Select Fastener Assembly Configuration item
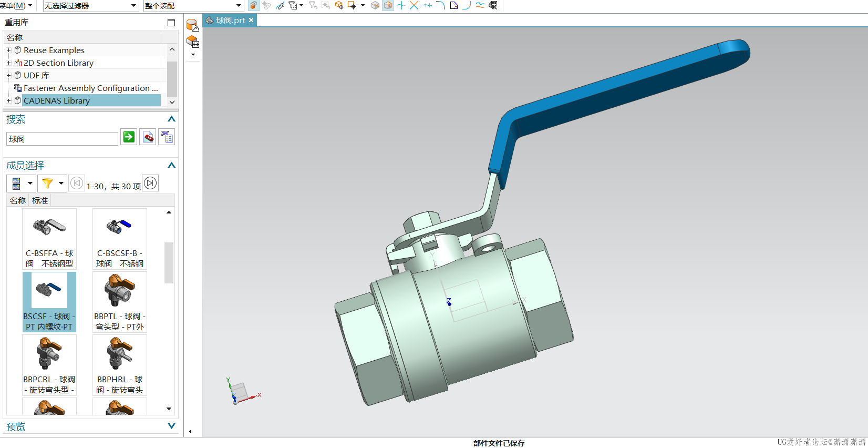This screenshot has height=448, width=868. [x=90, y=88]
